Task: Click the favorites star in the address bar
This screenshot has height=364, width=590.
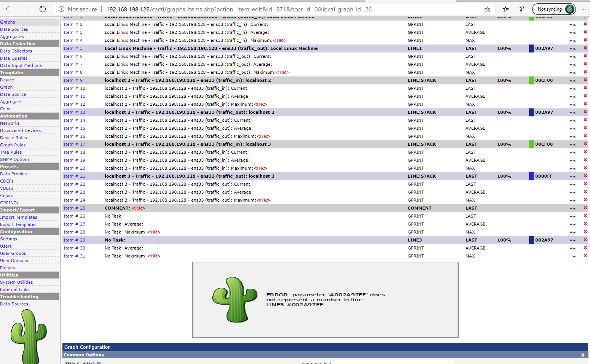Action: (487, 9)
